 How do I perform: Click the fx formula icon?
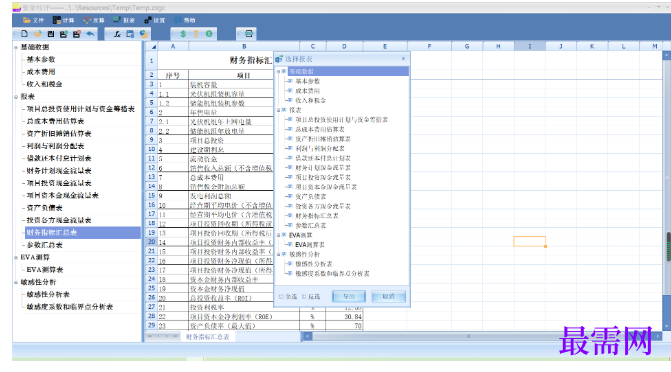click(x=117, y=34)
